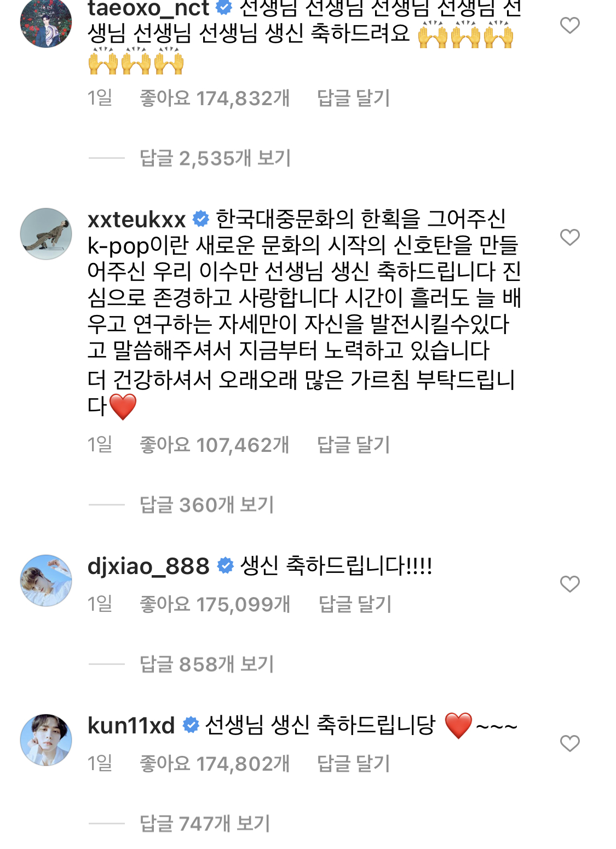The width and height of the screenshot is (616, 849).
Task: Click the verified badge next to kun11xd
Action: [x=191, y=725]
